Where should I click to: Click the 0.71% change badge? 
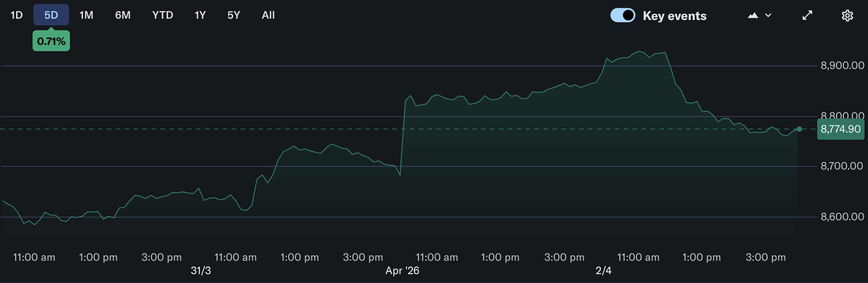(51, 41)
